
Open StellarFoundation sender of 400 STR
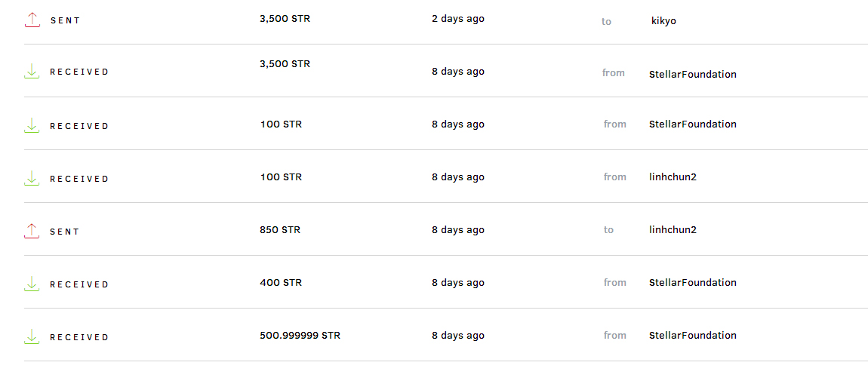pos(692,283)
